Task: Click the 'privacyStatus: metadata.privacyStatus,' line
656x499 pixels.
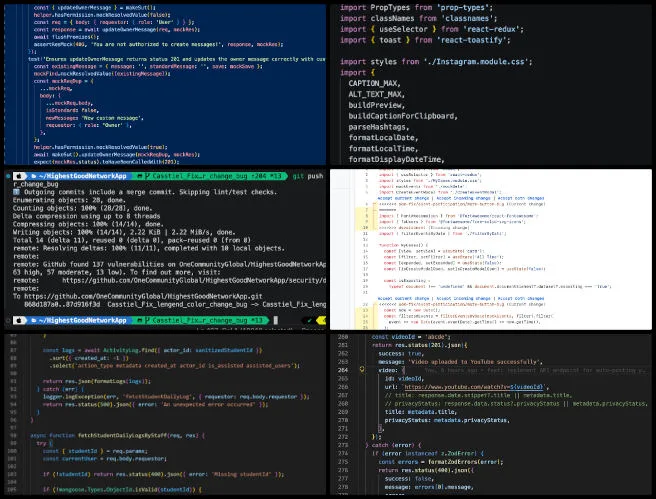Action: click(447, 420)
